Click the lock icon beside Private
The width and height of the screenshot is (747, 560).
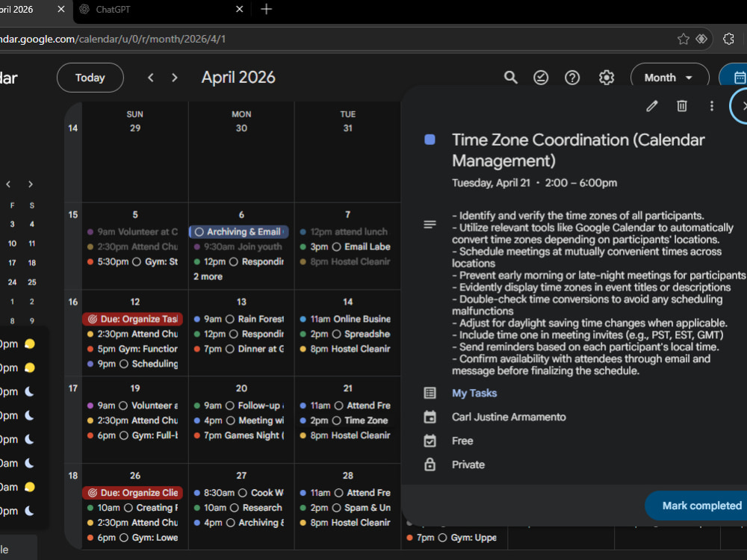tap(430, 464)
